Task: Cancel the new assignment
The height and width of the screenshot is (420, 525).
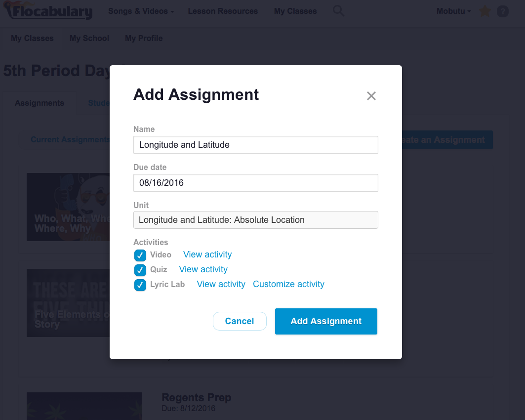Action: [x=240, y=321]
